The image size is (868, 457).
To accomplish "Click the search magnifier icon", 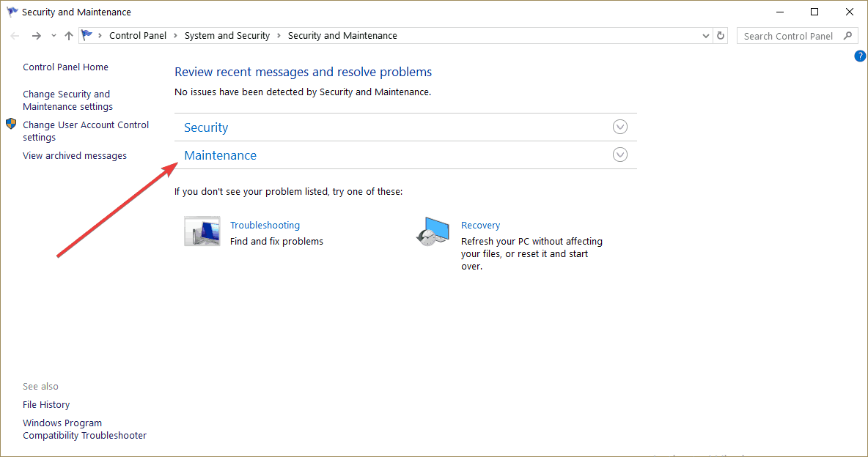I will (x=847, y=36).
